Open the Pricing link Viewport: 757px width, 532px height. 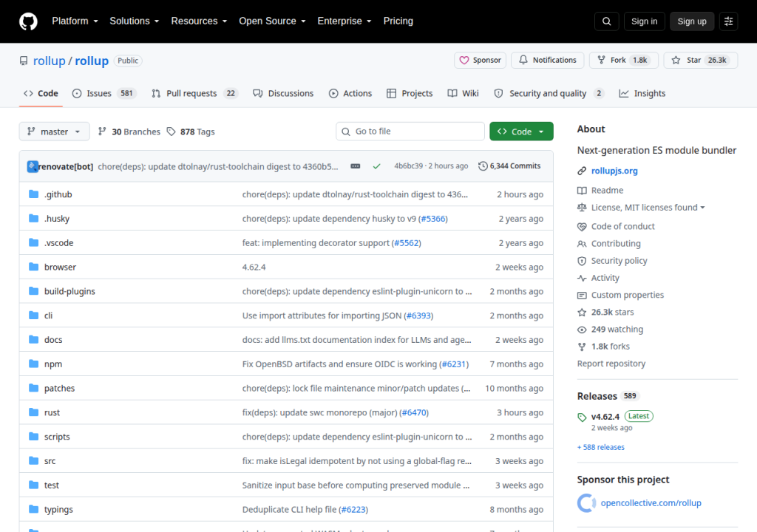point(398,21)
